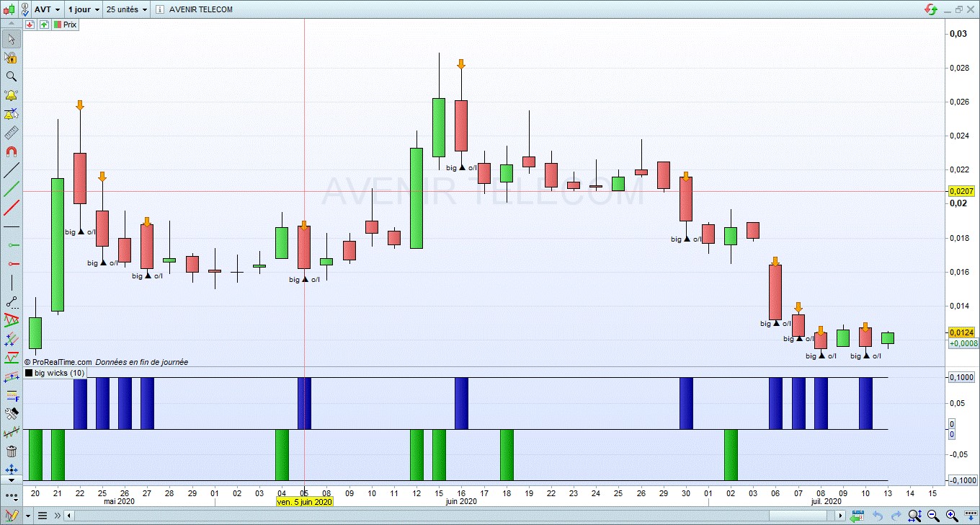Collapse the drawing toolbar with top arrow
The width and height of the screenshot is (980, 525).
[x=11, y=23]
